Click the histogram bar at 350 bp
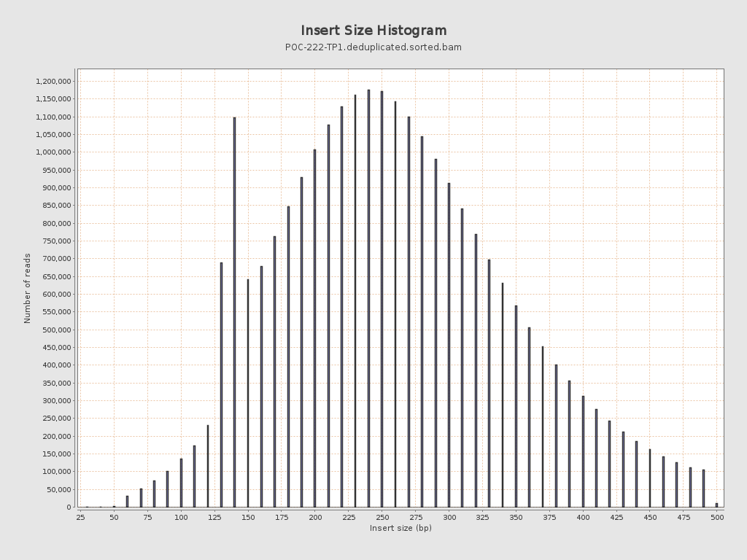This screenshot has width=747, height=560. tap(516, 407)
